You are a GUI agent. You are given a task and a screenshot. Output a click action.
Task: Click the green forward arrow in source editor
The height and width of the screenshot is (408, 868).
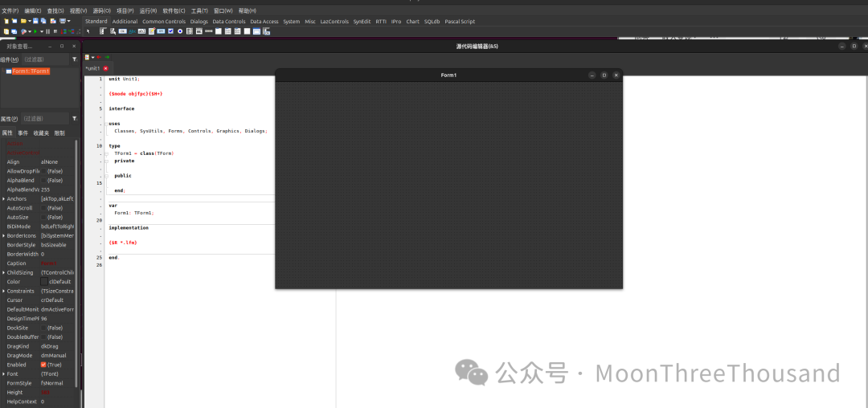[x=107, y=57]
